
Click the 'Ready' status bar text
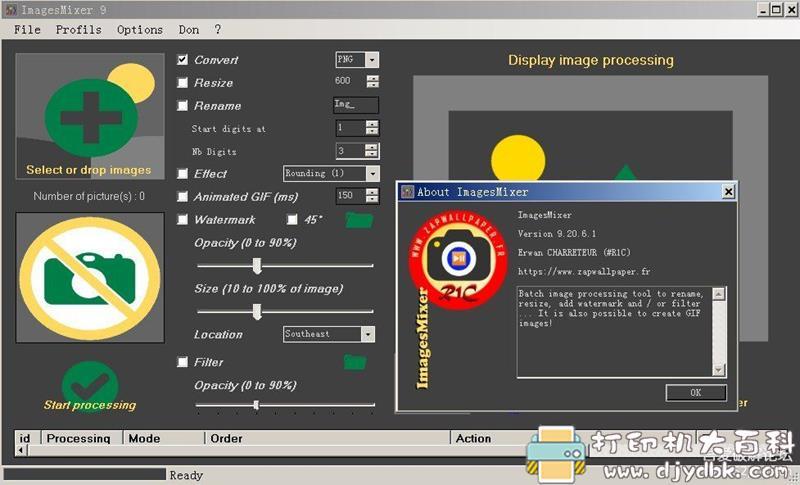186,475
